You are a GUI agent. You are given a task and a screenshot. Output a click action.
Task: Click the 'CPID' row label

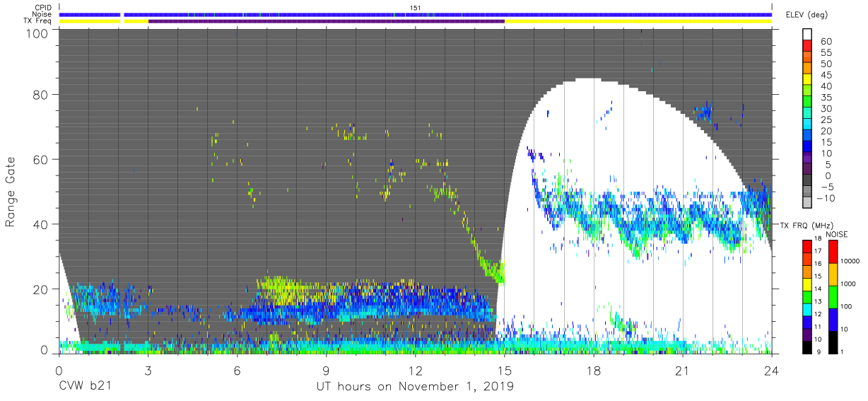coord(43,8)
